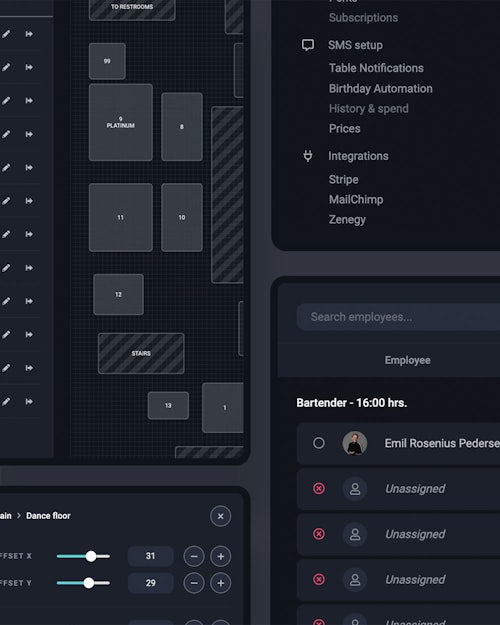
Task: Select table 99 on the floor plan
Action: pyautogui.click(x=107, y=61)
